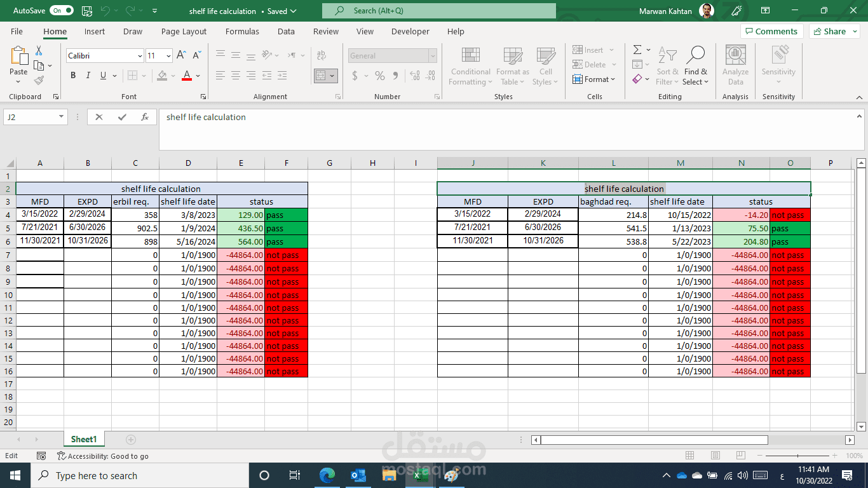Toggle Bold formatting
This screenshot has width=868, height=488.
click(x=73, y=76)
